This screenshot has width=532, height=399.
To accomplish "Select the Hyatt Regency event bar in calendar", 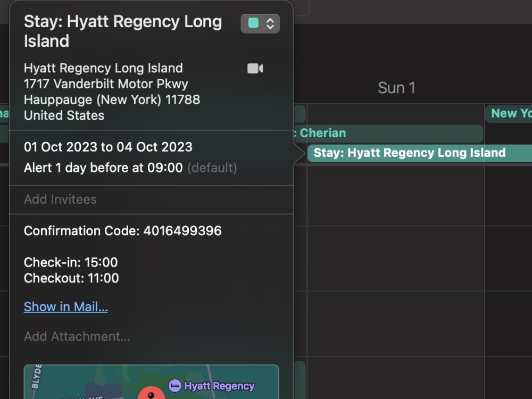I will click(420, 153).
